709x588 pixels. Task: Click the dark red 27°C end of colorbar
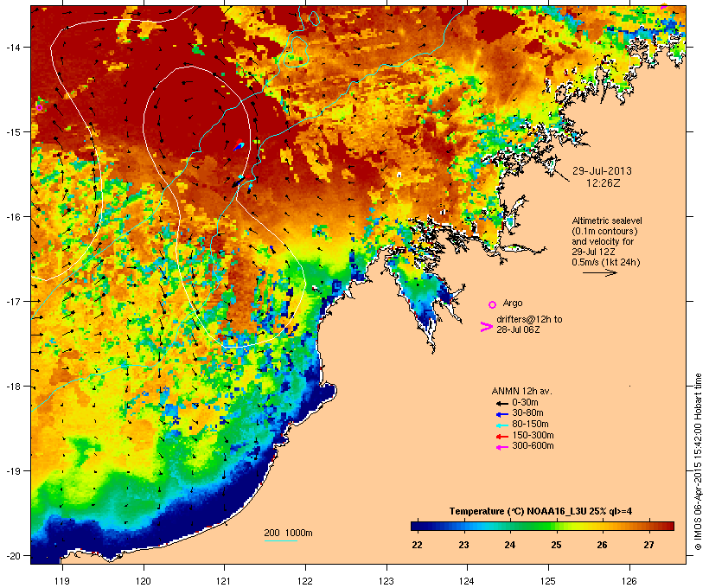[668, 526]
